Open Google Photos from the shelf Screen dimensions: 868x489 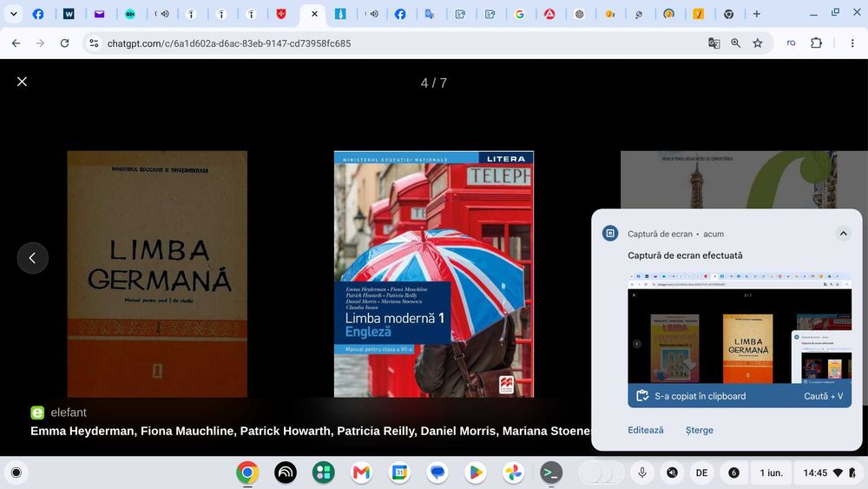pyautogui.click(x=513, y=472)
